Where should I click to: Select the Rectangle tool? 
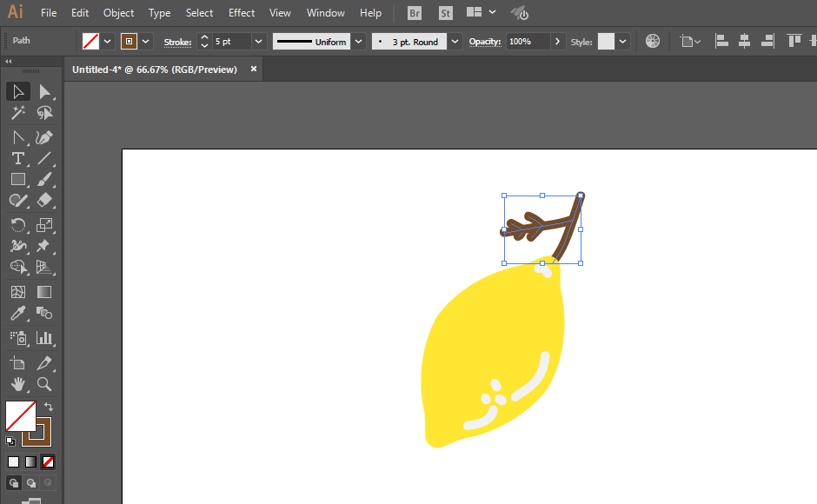click(x=17, y=179)
